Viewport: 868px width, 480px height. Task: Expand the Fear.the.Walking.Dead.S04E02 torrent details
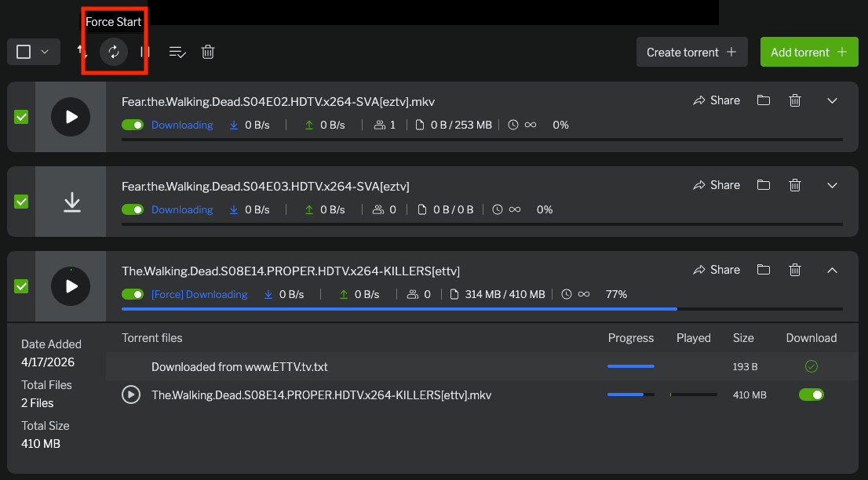coord(833,100)
